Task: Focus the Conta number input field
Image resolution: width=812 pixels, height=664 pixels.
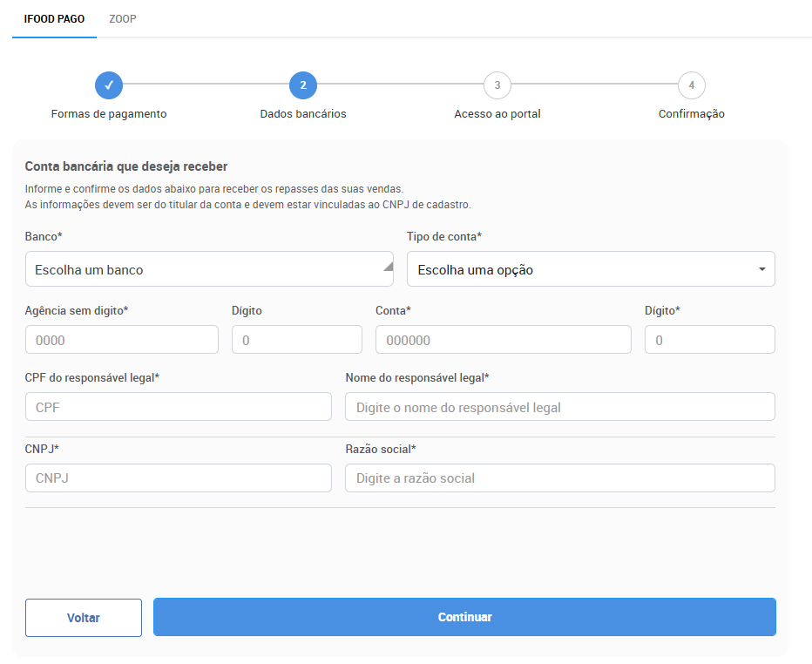Action: (503, 340)
